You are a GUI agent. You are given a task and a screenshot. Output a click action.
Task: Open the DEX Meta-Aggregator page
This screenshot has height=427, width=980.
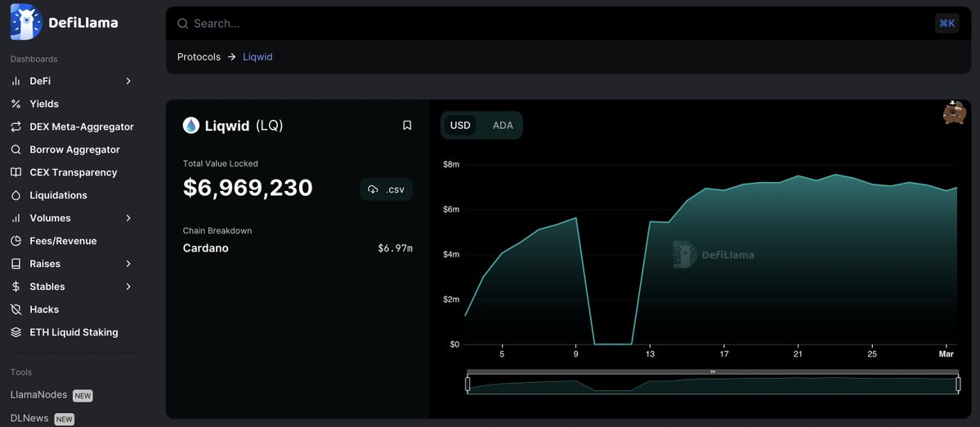pos(82,127)
